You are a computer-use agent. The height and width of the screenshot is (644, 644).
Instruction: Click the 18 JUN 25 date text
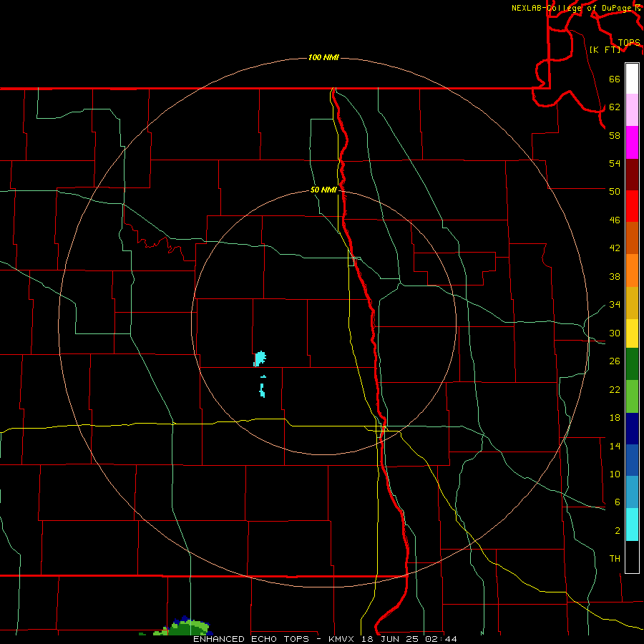click(390, 639)
